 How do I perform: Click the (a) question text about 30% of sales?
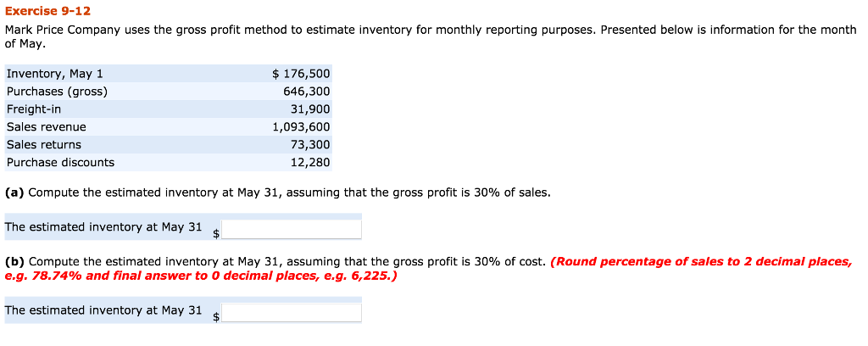click(278, 193)
